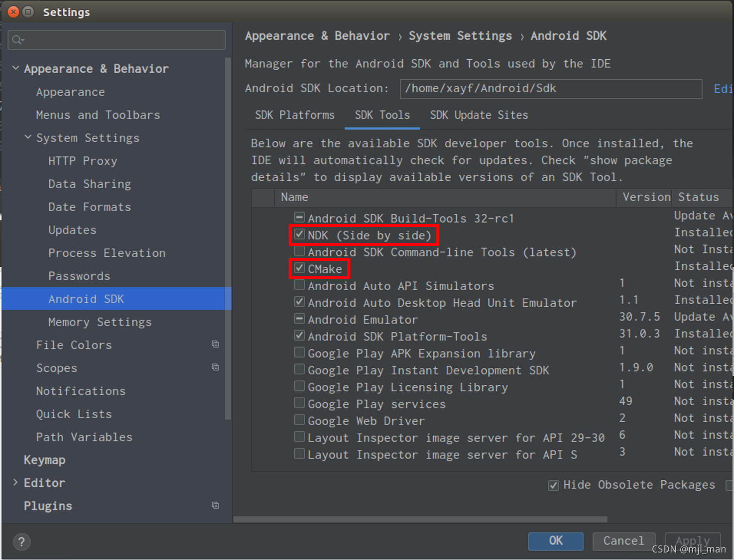Image resolution: width=734 pixels, height=560 pixels.
Task: Open the help question mark icon
Action: [x=21, y=542]
